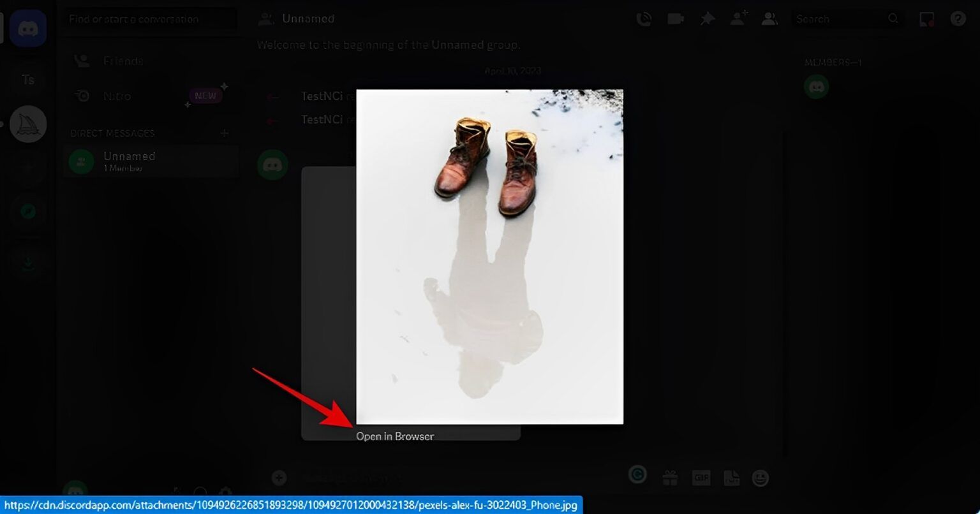This screenshot has height=514, width=980.
Task: Open the gift Nitro option
Action: (671, 478)
